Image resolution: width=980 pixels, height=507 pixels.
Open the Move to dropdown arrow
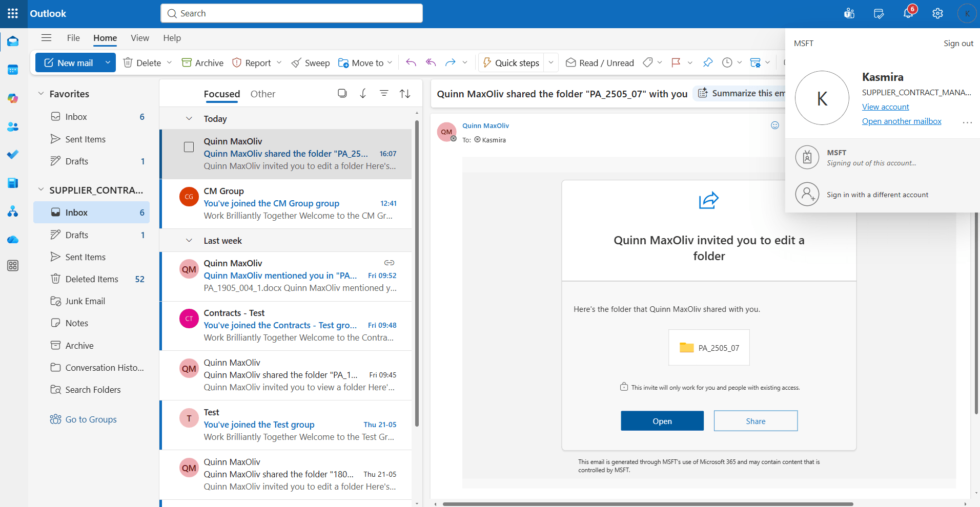[390, 62]
